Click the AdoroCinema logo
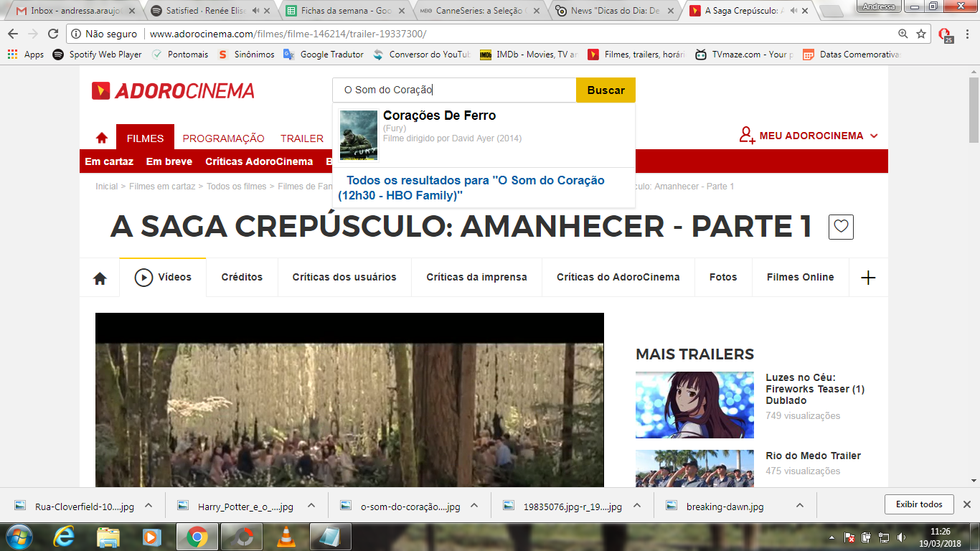Viewport: 980px width, 551px height. tap(173, 91)
